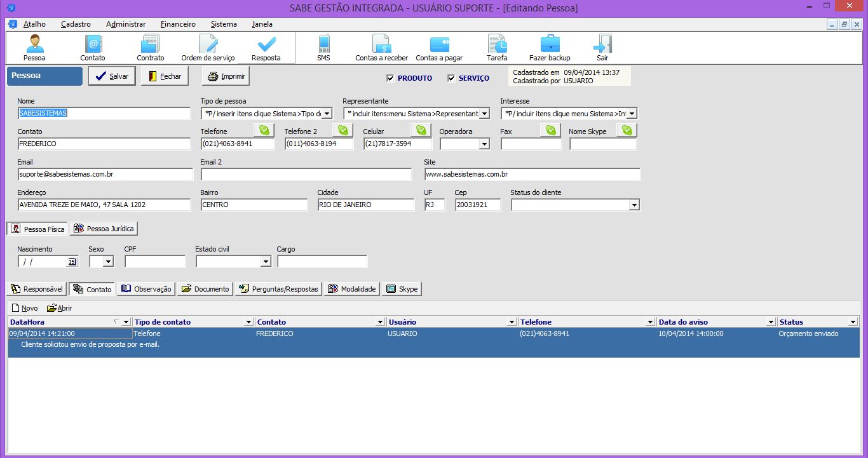Switch to the Pessoa Jurídica tab
Screen dimensions: 868x458
click(x=104, y=229)
